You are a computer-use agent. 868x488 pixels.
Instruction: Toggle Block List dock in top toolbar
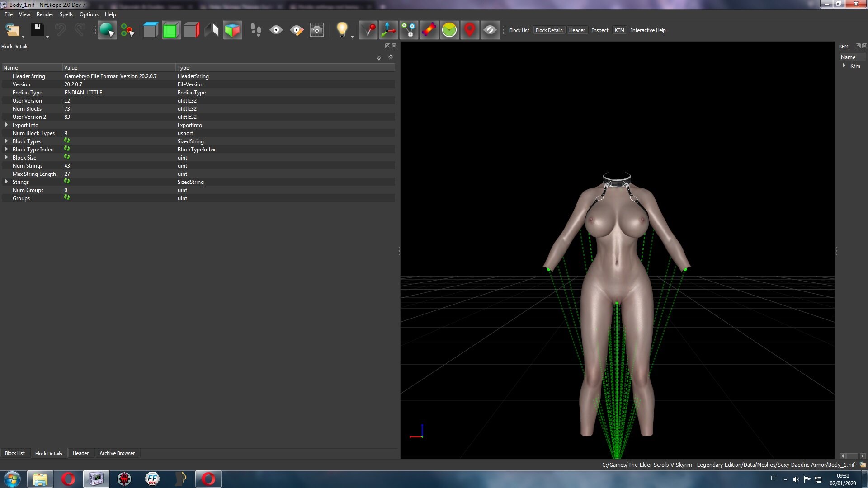tap(519, 30)
